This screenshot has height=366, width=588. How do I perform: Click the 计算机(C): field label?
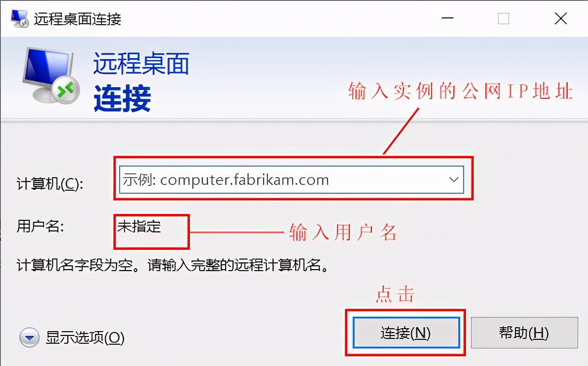tap(50, 184)
